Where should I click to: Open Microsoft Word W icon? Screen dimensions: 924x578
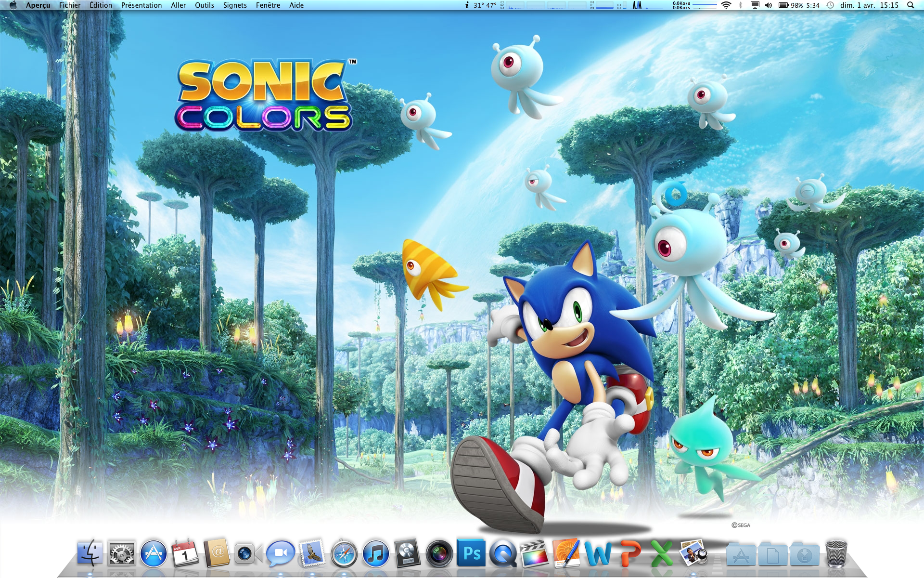pos(598,553)
